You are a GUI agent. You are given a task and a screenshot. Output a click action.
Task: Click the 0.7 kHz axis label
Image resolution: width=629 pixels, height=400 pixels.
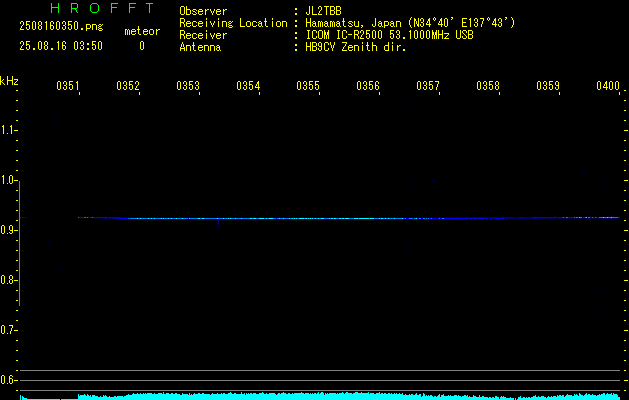[x=8, y=330]
